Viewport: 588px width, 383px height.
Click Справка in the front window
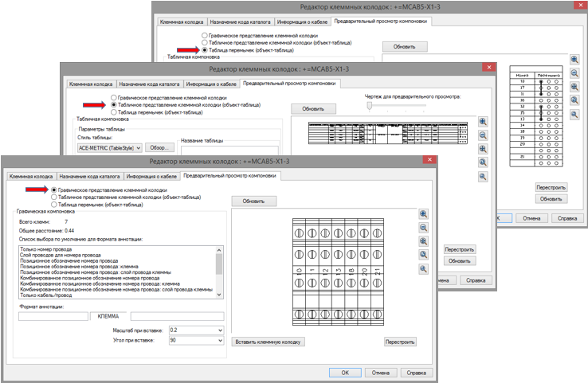click(x=416, y=373)
